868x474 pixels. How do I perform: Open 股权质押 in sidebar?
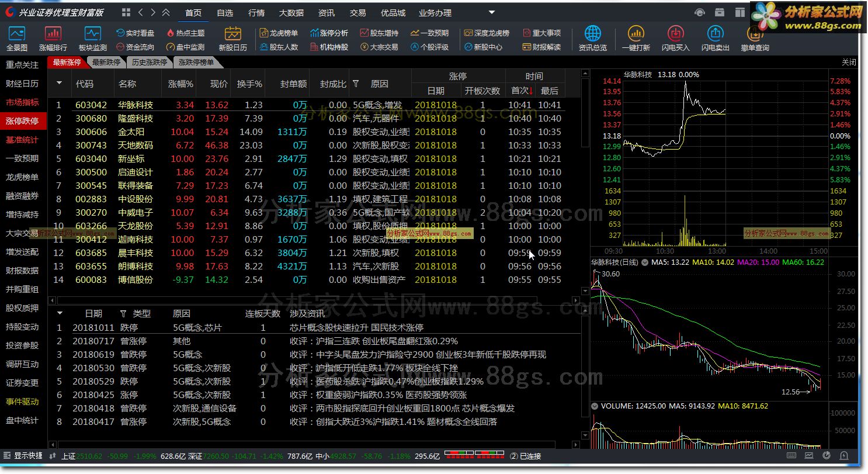tap(22, 308)
